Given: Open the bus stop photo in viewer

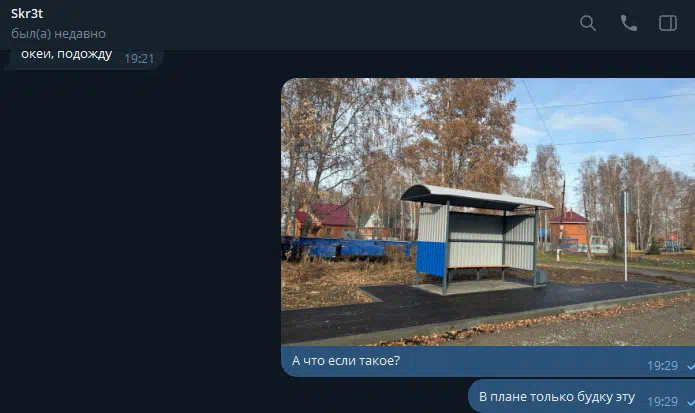Looking at the screenshot, I should (488, 212).
